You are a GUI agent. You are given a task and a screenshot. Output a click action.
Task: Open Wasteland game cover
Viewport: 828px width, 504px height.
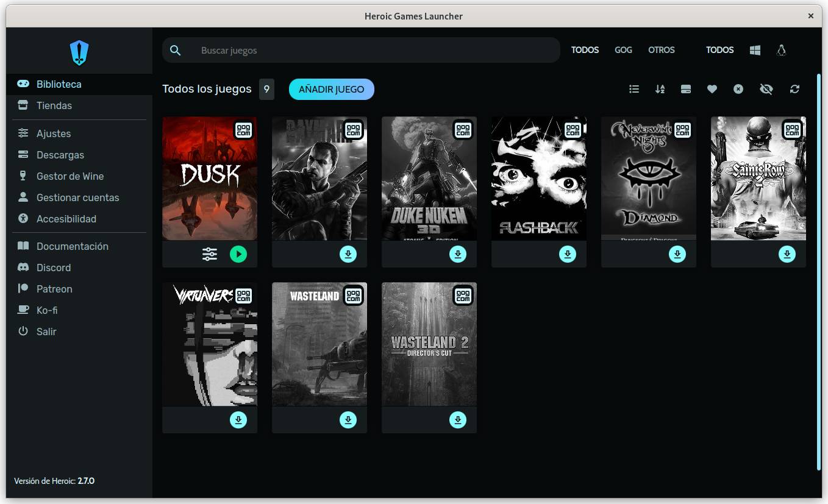tap(319, 344)
